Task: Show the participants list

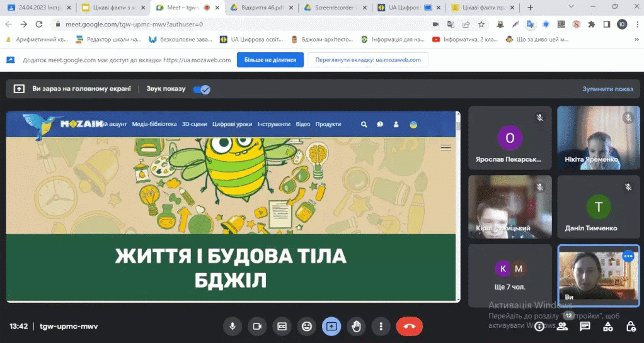Action: coord(562,326)
